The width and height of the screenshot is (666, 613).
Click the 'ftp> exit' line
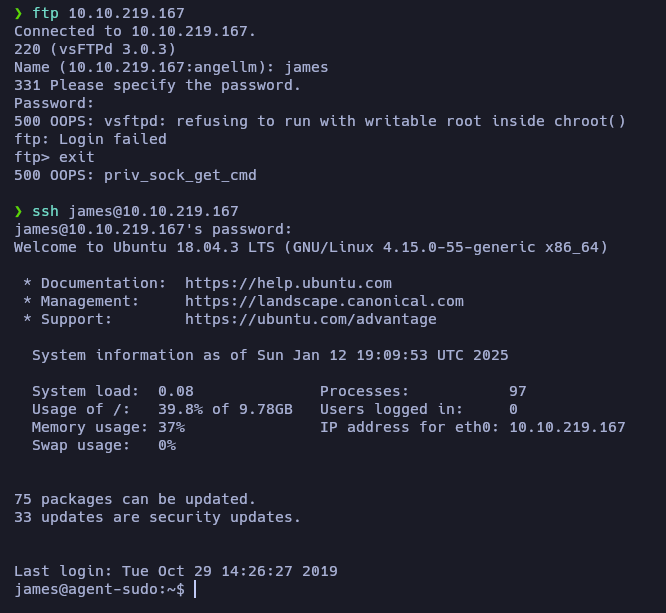[x=54, y=157]
